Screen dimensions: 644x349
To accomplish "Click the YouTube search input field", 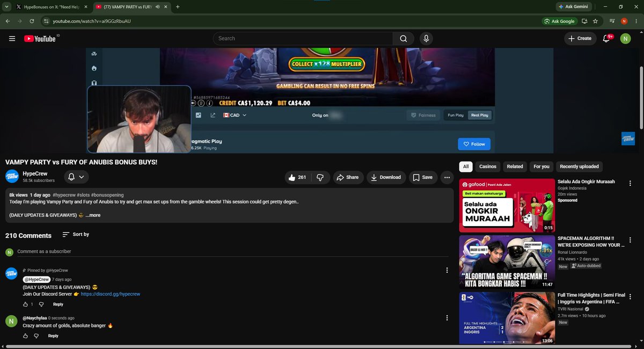I will coord(303,39).
